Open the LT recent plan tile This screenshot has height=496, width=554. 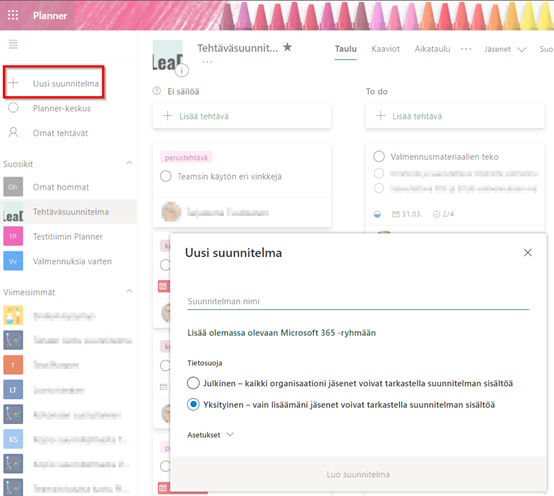[x=13, y=390]
